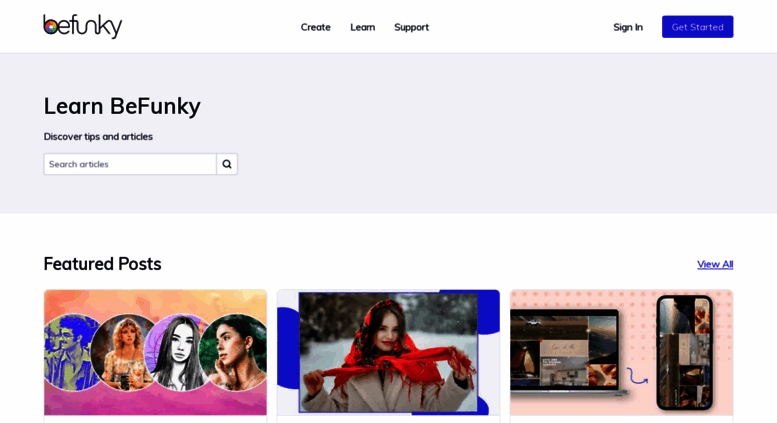Open the Create menu
The width and height of the screenshot is (777, 423).
(316, 27)
